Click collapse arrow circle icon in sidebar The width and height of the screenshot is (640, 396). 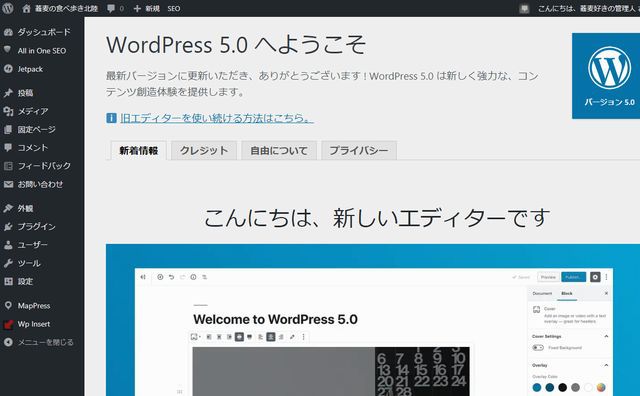[x=8, y=342]
